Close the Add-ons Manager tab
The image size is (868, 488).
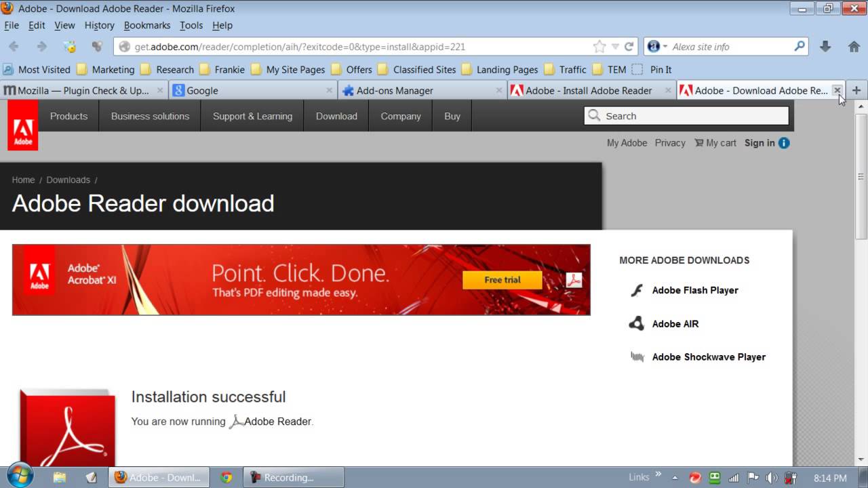(x=498, y=90)
